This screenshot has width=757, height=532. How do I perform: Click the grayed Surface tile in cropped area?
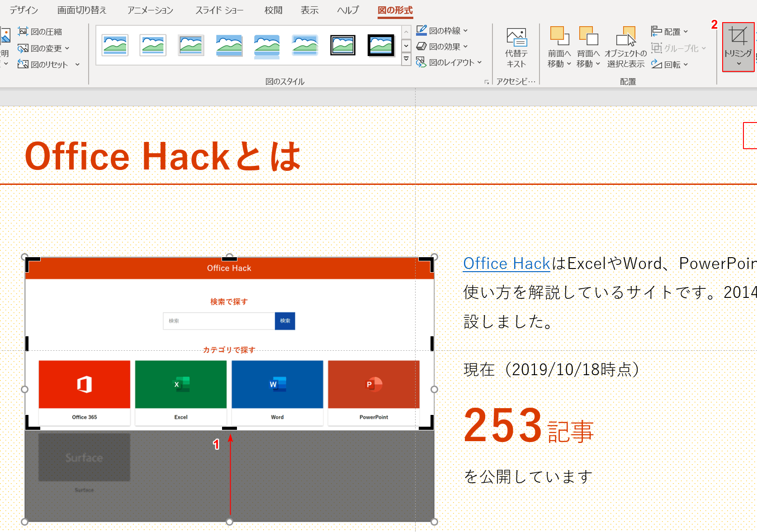(84, 457)
